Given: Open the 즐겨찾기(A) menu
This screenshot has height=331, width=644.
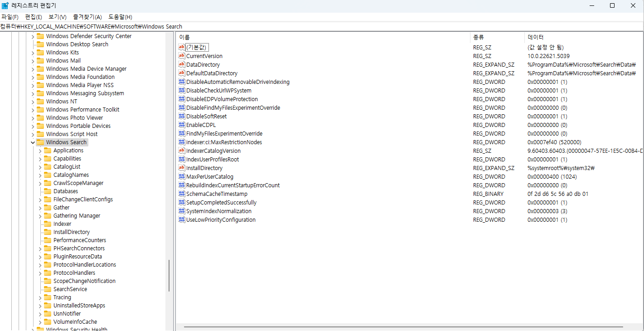Looking at the screenshot, I should (x=87, y=17).
